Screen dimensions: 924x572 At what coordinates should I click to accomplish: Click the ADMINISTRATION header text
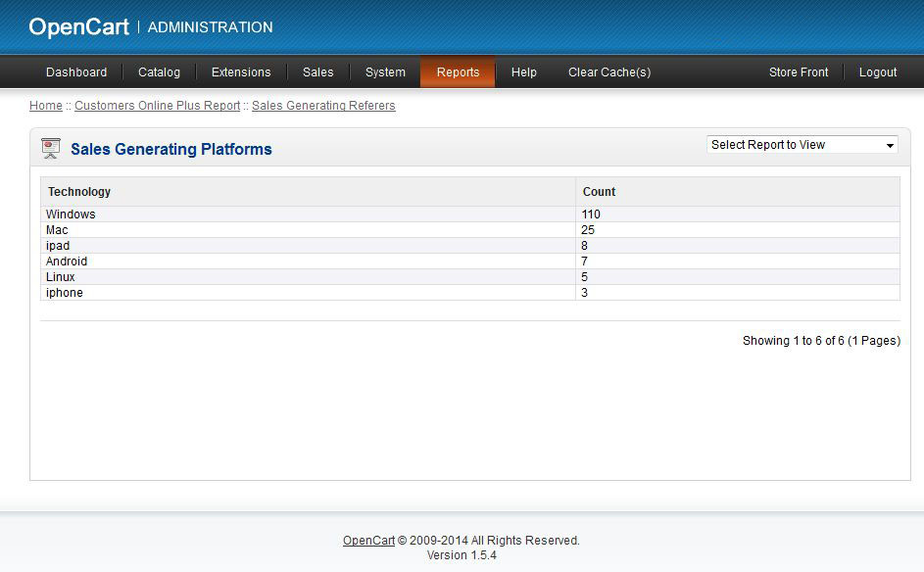click(211, 27)
